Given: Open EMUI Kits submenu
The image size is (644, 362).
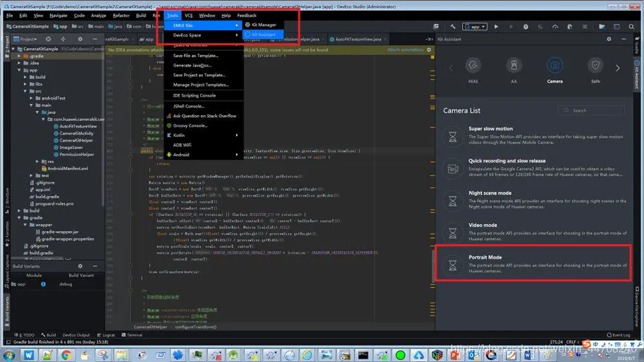Looking at the screenshot, I should (x=203, y=25).
